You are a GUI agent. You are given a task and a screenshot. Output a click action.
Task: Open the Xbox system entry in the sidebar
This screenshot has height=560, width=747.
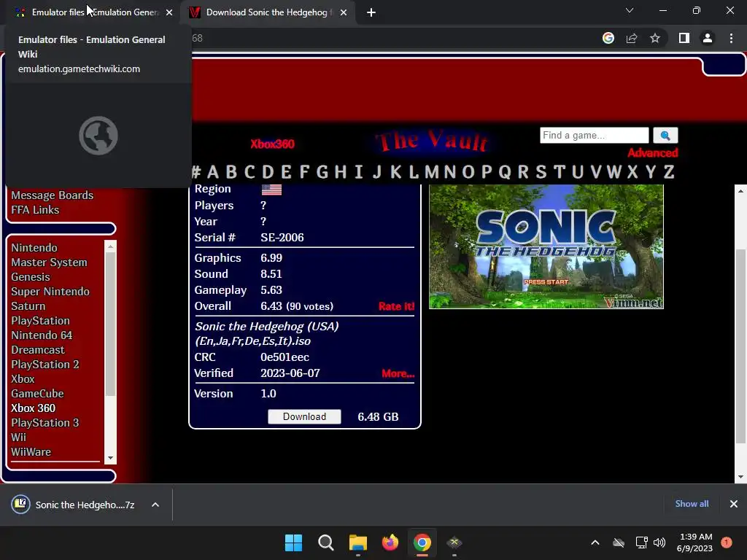coord(23,379)
